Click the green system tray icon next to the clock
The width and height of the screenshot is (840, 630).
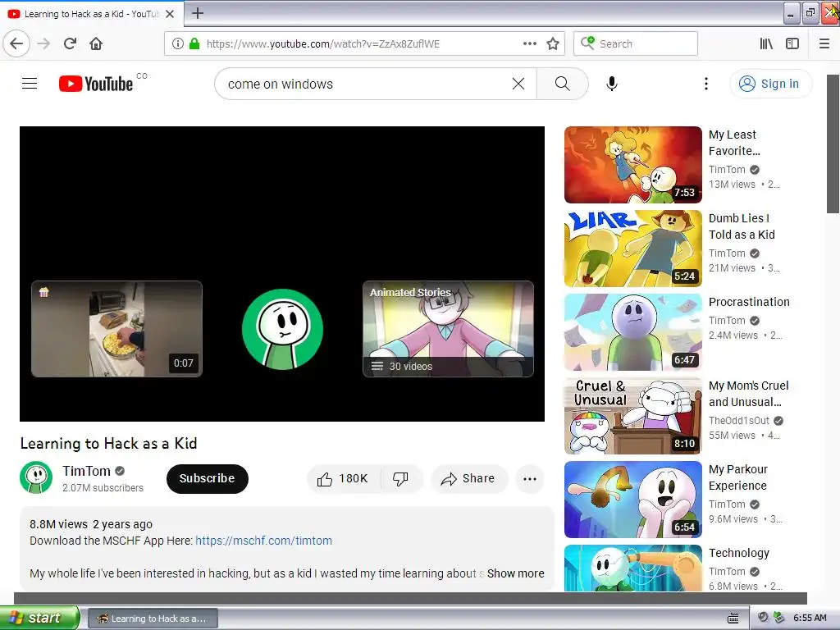779,618
